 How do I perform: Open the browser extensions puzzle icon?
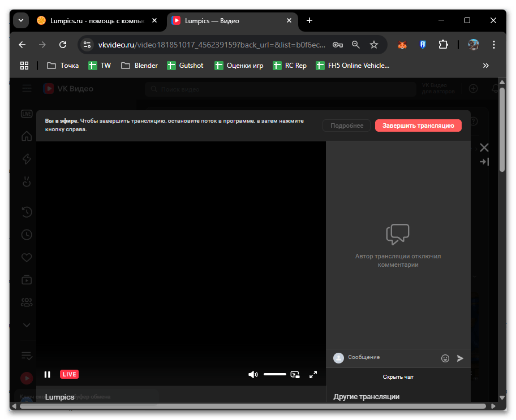click(443, 45)
